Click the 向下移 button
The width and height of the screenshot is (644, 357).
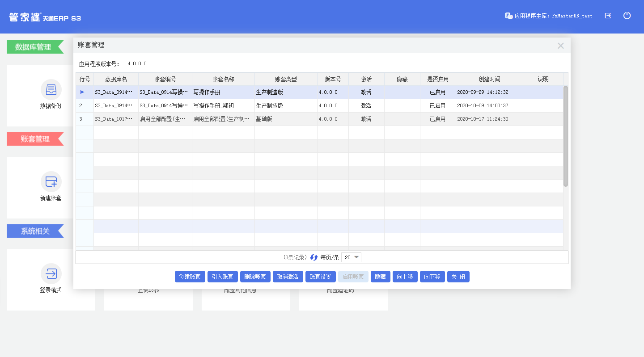pos(432,277)
